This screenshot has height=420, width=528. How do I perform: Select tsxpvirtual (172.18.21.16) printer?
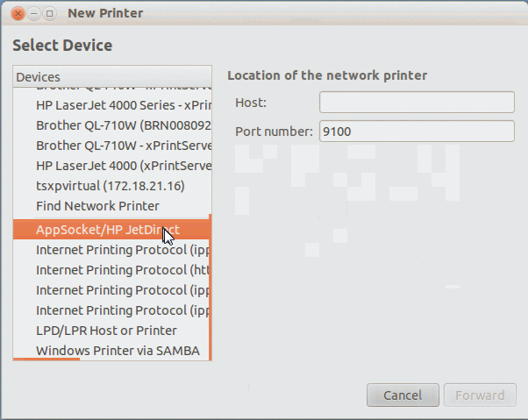[x=111, y=186]
